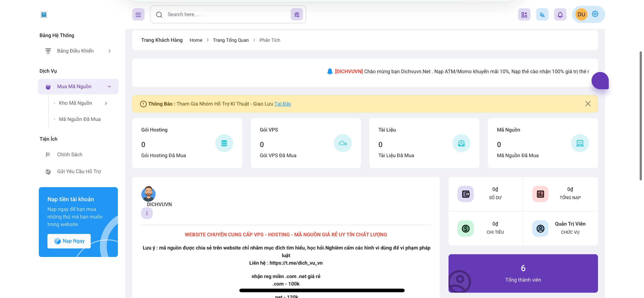Open settings gear next to DU avatar
The width and height of the screenshot is (644, 298).
[595, 14]
